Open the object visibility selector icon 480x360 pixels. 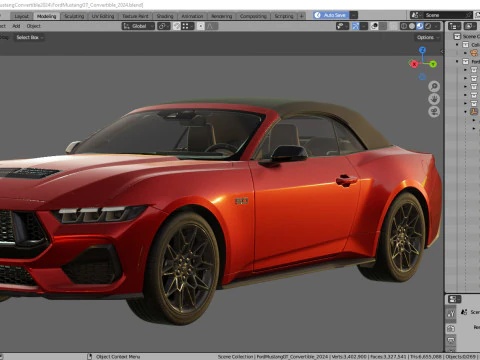(x=342, y=26)
